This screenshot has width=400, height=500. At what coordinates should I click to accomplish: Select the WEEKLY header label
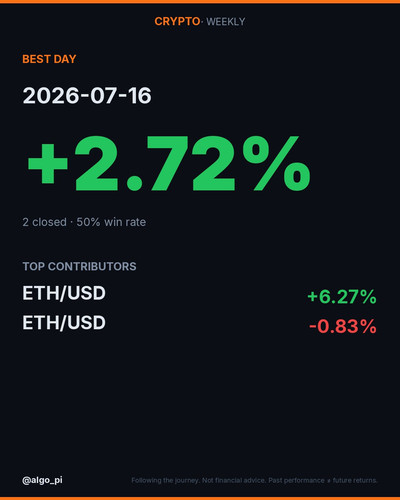point(226,22)
